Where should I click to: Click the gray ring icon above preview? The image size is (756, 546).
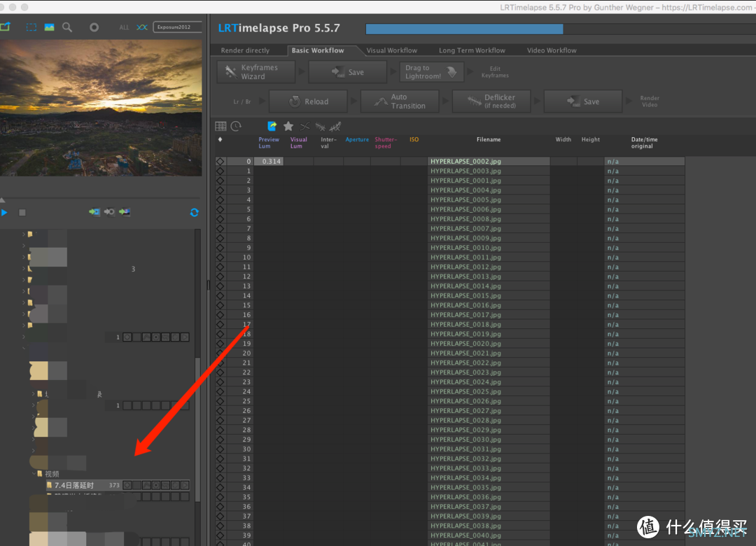(x=94, y=27)
